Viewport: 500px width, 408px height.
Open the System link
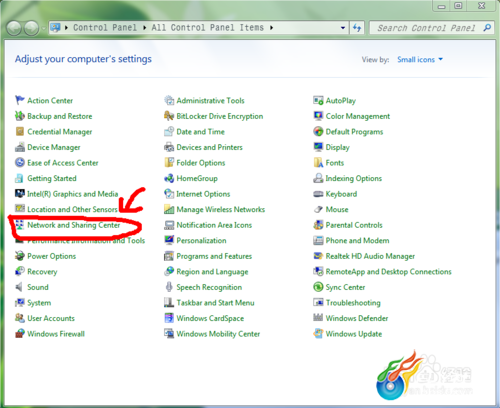pyautogui.click(x=39, y=303)
